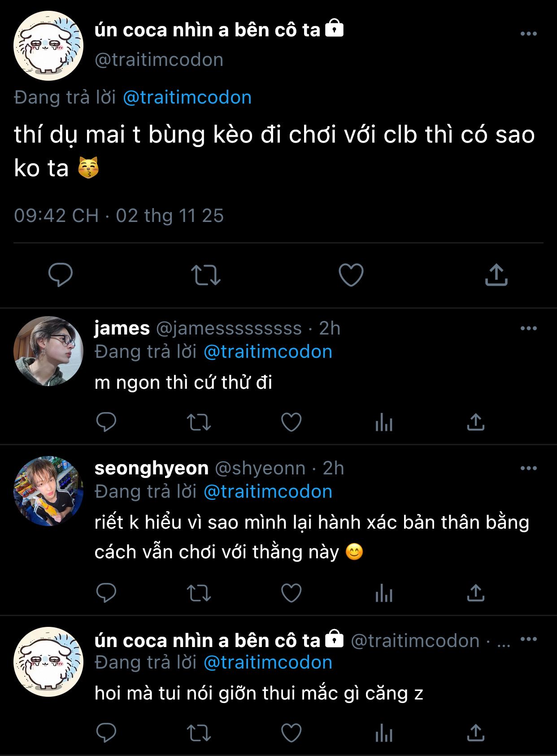View analytics on the last reply
This screenshot has height=756, width=557.
[x=384, y=733]
